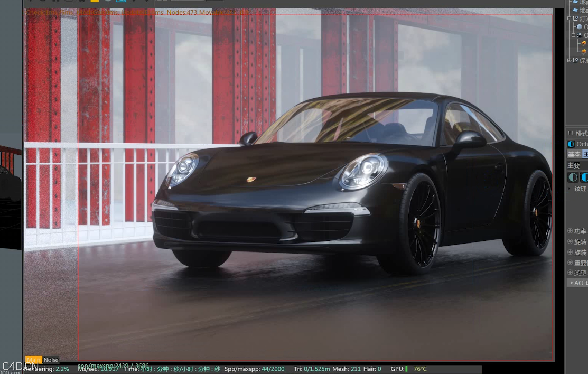Image resolution: width=588 pixels, height=374 pixels.
Task: Open a dropdown arrow in the Live Viewer toolbar
Action: tap(133, 2)
